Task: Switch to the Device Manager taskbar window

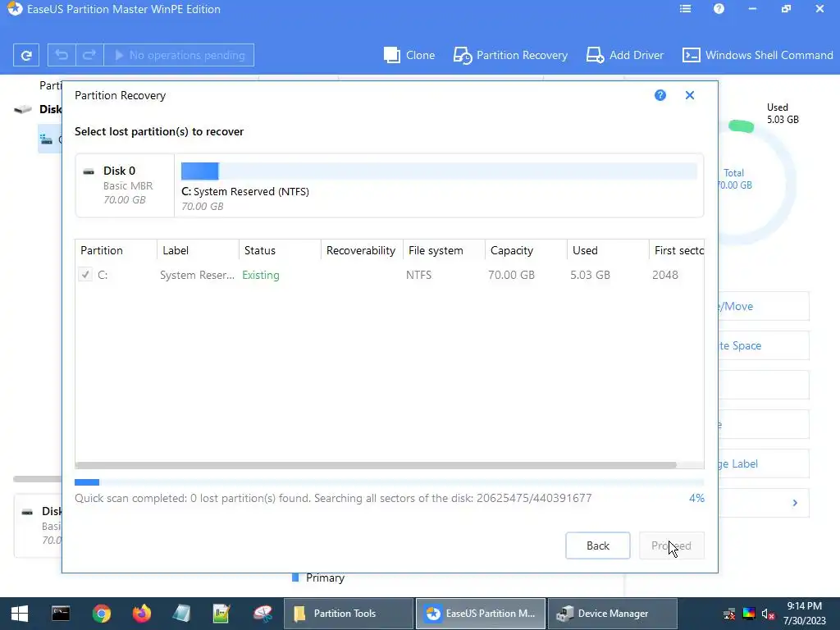Action: click(x=612, y=614)
